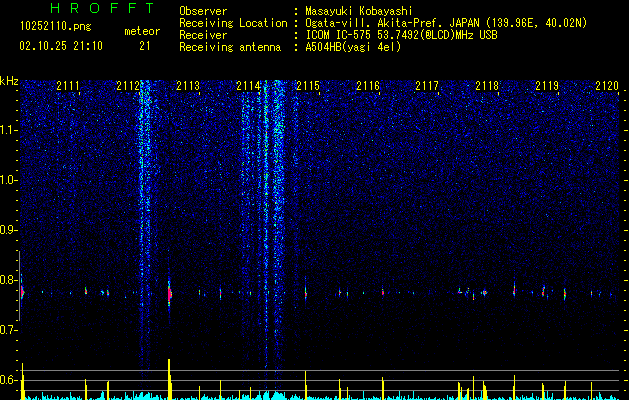Click the 2114 time marker
This screenshot has width=629, height=400.
pyautogui.click(x=248, y=86)
